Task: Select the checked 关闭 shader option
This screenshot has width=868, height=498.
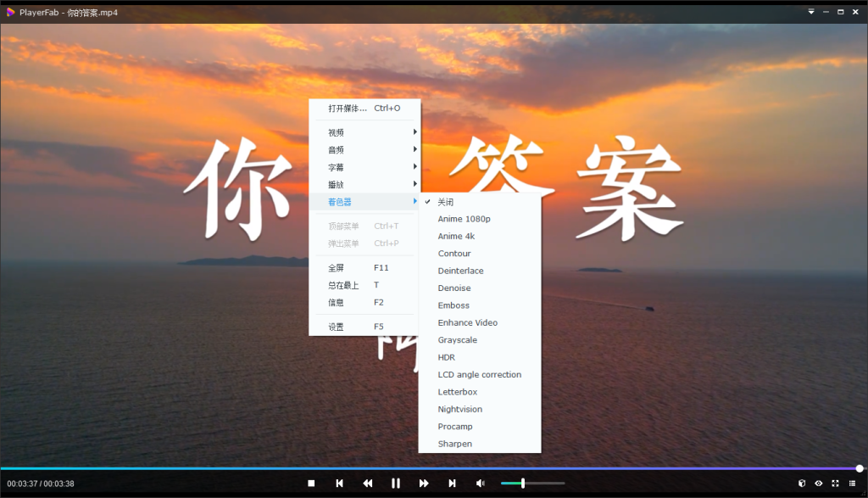Action: pos(444,201)
